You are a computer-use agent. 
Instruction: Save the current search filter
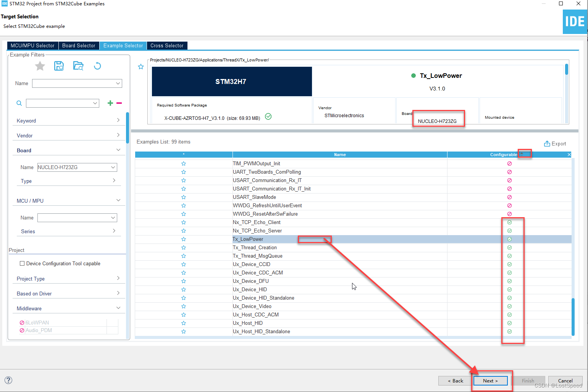59,66
